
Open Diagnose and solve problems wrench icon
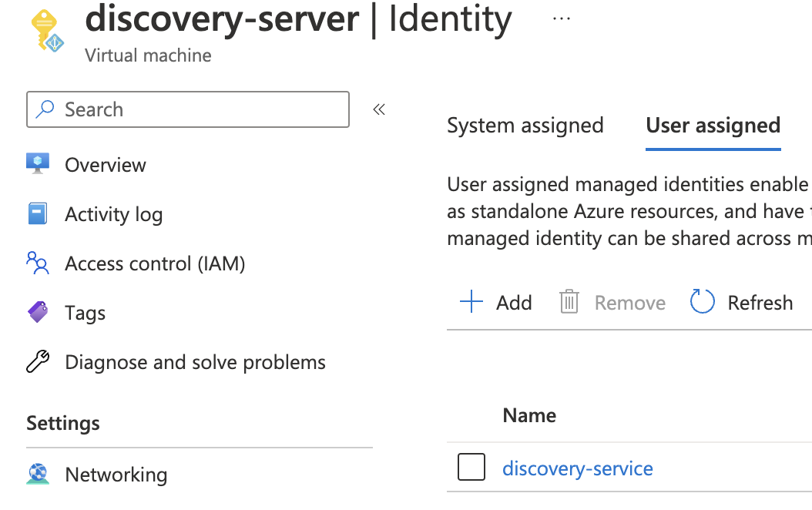coord(36,361)
